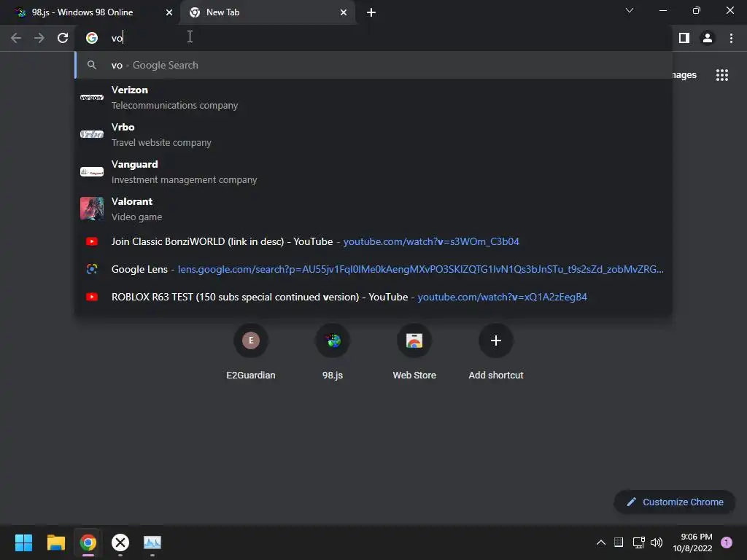Open the Chrome three-dot menu
The image size is (747, 560).
pyautogui.click(x=731, y=38)
